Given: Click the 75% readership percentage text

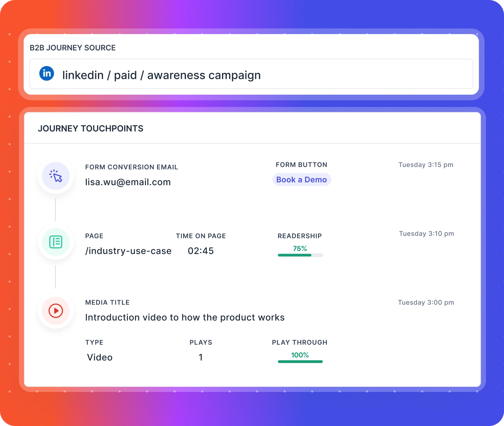Looking at the screenshot, I should [x=300, y=249].
